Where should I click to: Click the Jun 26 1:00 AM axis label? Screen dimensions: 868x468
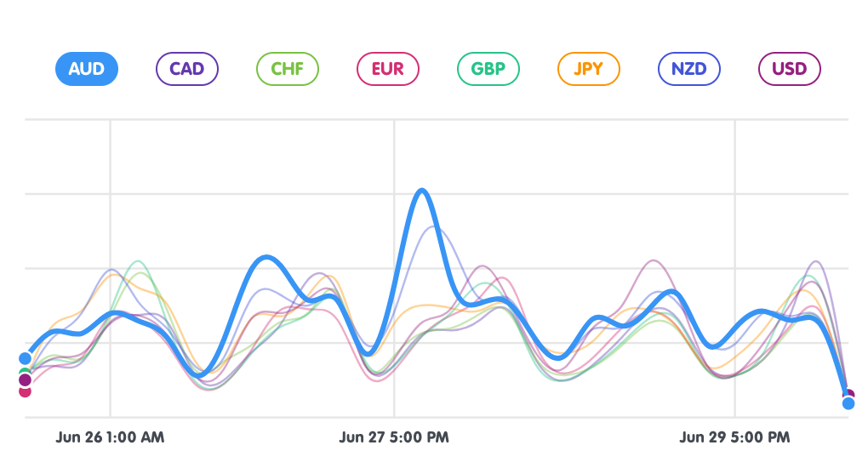pyautogui.click(x=110, y=437)
